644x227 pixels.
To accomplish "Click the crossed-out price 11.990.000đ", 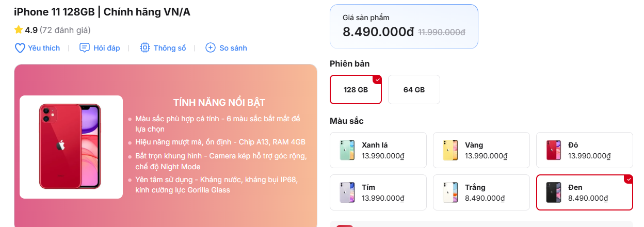I will pyautogui.click(x=442, y=33).
